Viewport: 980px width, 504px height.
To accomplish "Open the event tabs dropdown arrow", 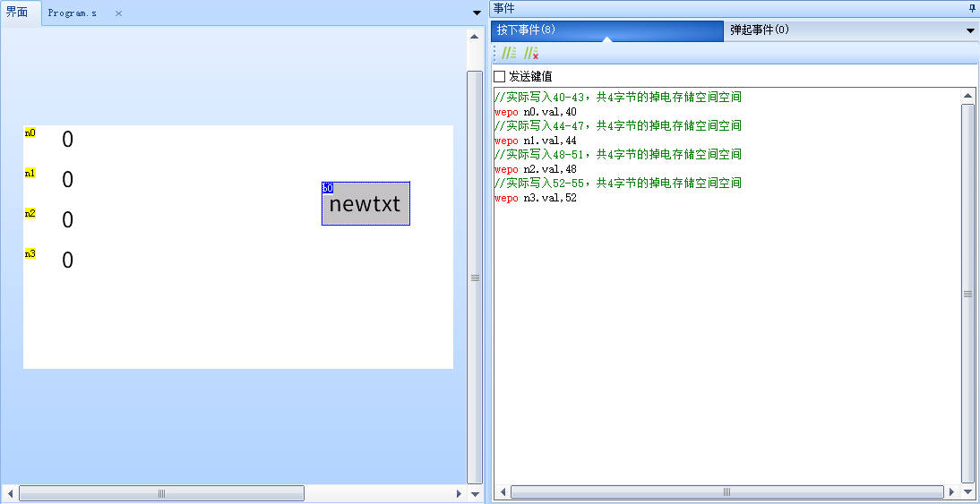I will tap(970, 30).
